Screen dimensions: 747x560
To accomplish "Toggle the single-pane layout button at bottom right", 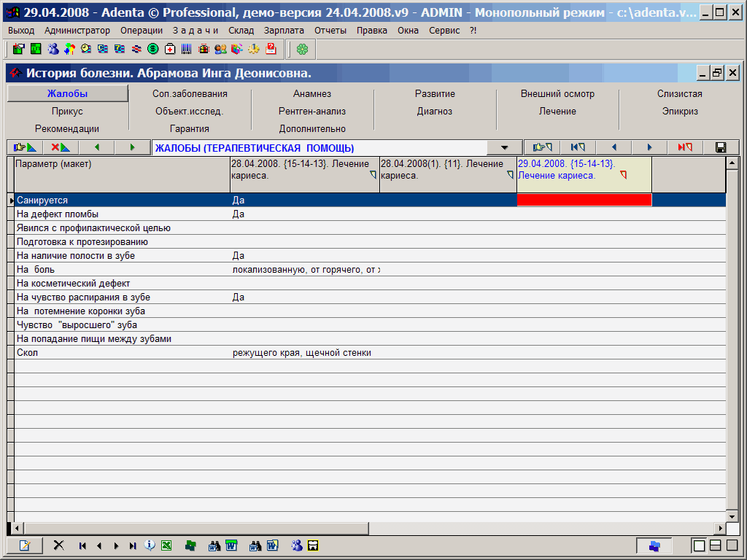I will 699,545.
